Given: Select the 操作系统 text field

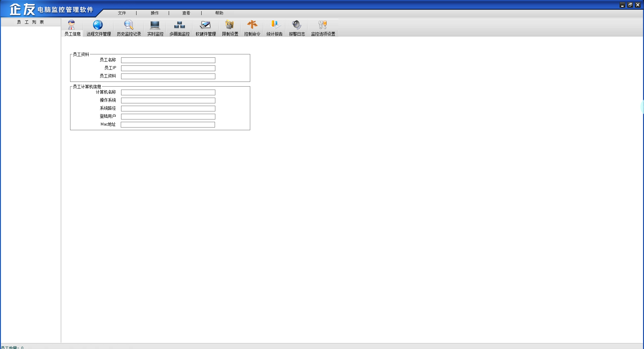Looking at the screenshot, I should pos(168,100).
